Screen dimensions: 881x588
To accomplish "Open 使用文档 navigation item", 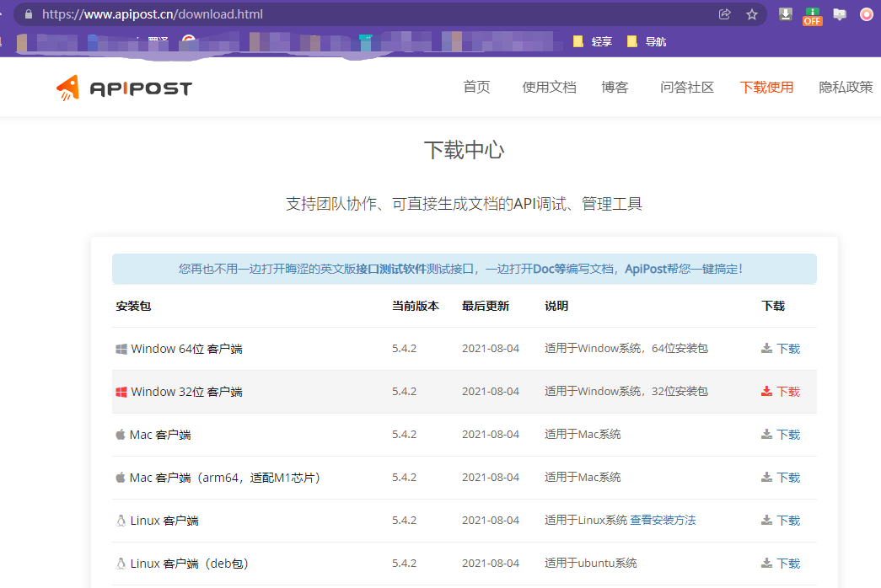I will 549,87.
